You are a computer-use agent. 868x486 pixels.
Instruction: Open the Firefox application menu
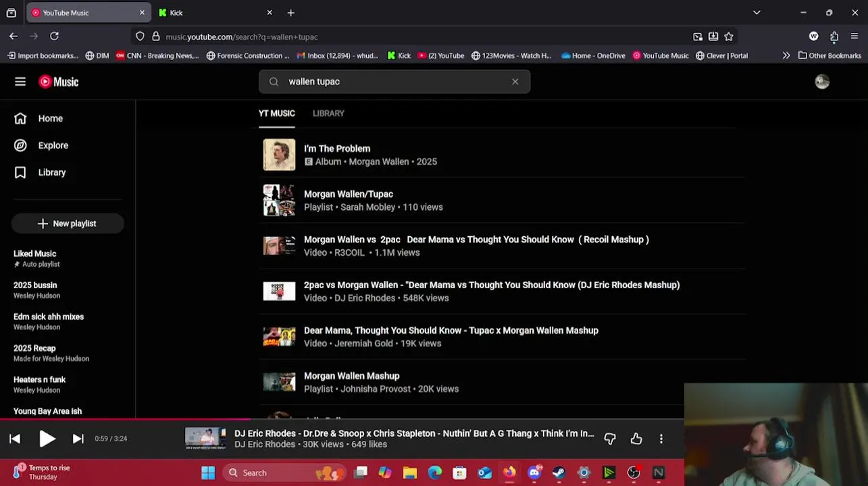[854, 36]
